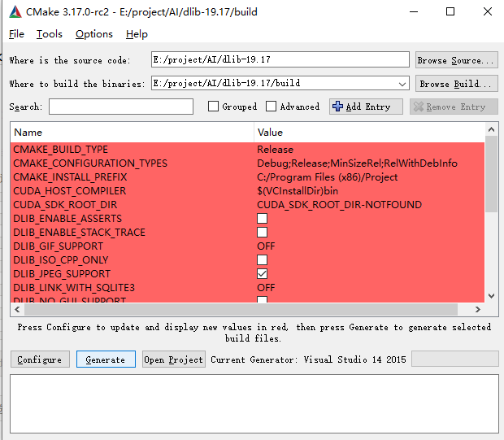This screenshot has height=440, width=504.
Task: Click the Search input field
Action: click(121, 107)
